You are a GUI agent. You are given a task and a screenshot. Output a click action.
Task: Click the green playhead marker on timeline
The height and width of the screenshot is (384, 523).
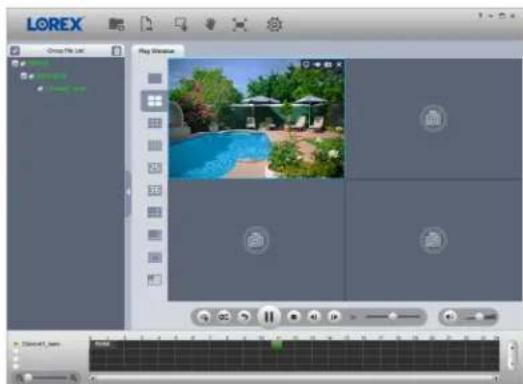277,345
